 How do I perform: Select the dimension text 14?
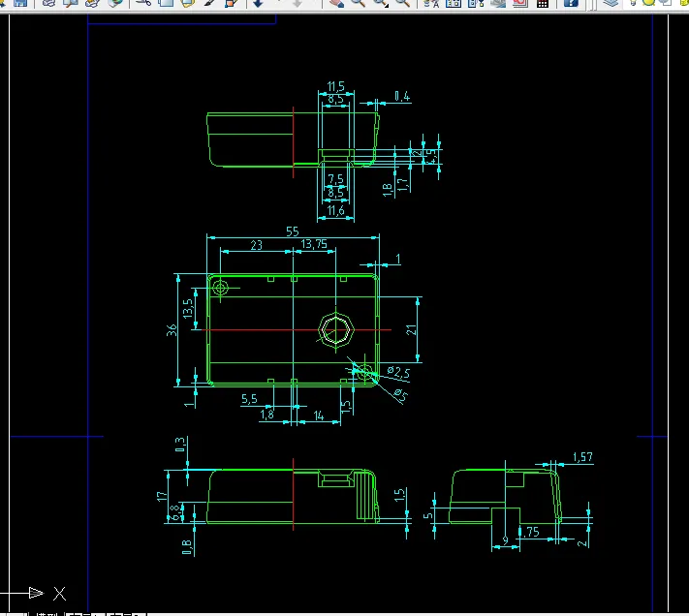319,416
